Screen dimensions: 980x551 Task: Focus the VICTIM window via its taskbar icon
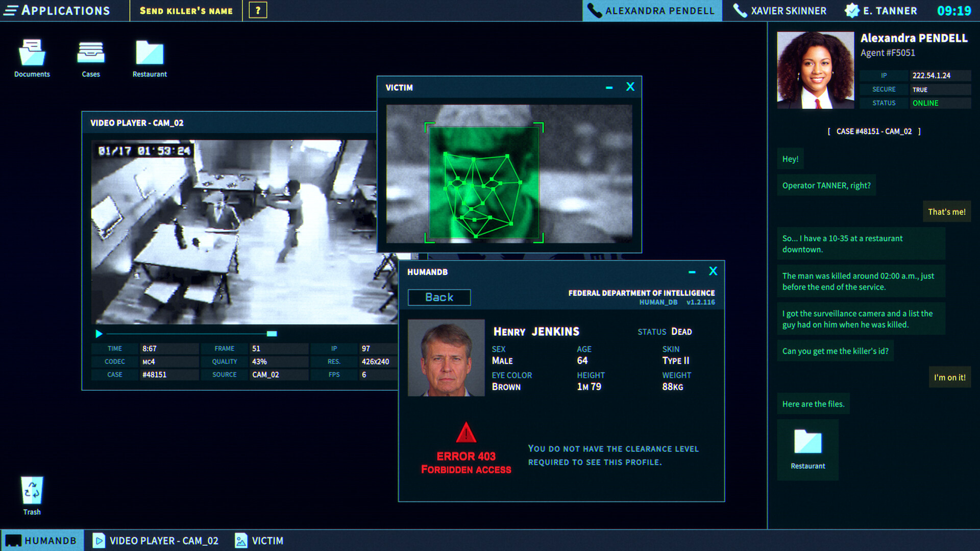pos(259,540)
